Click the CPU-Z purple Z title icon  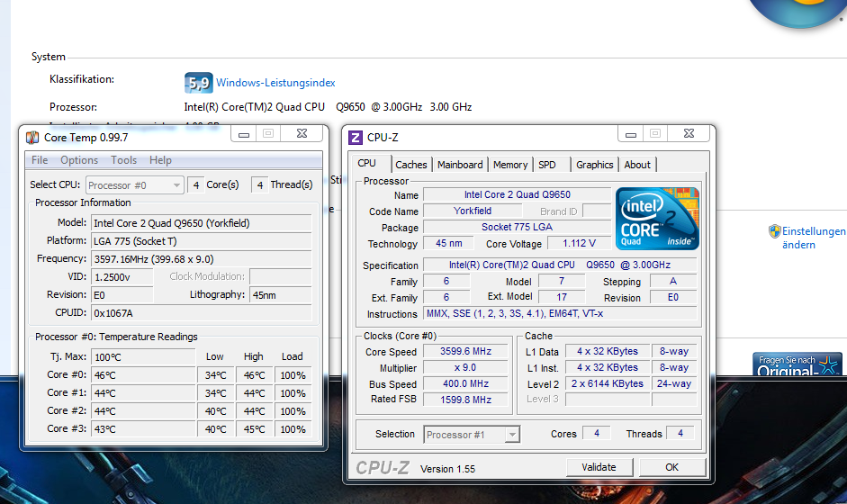(x=356, y=137)
